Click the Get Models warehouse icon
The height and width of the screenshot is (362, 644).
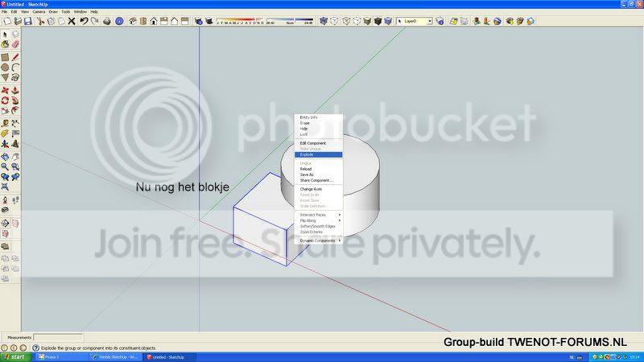point(510,21)
